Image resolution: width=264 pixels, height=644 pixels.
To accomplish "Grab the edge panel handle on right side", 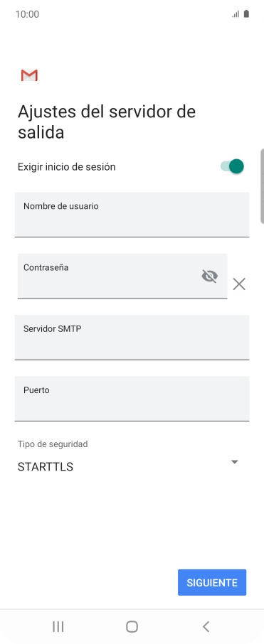I will [x=262, y=186].
